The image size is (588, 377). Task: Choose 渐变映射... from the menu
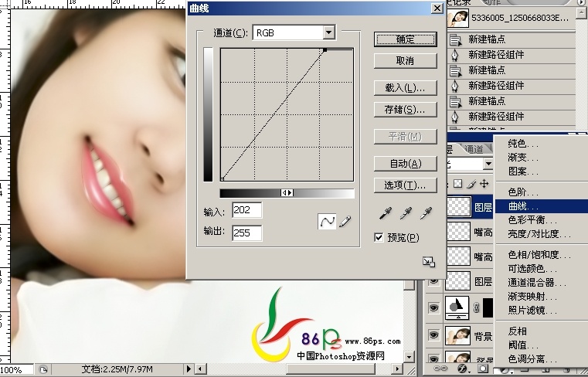532,297
